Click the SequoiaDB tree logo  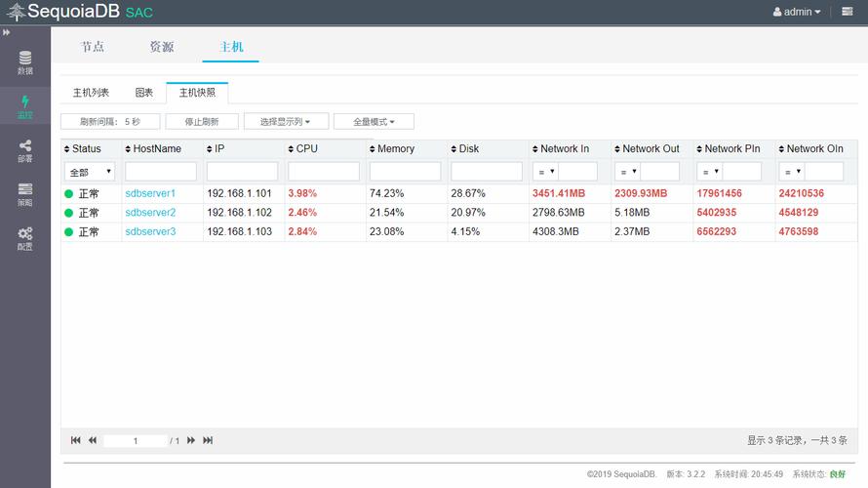pos(16,12)
